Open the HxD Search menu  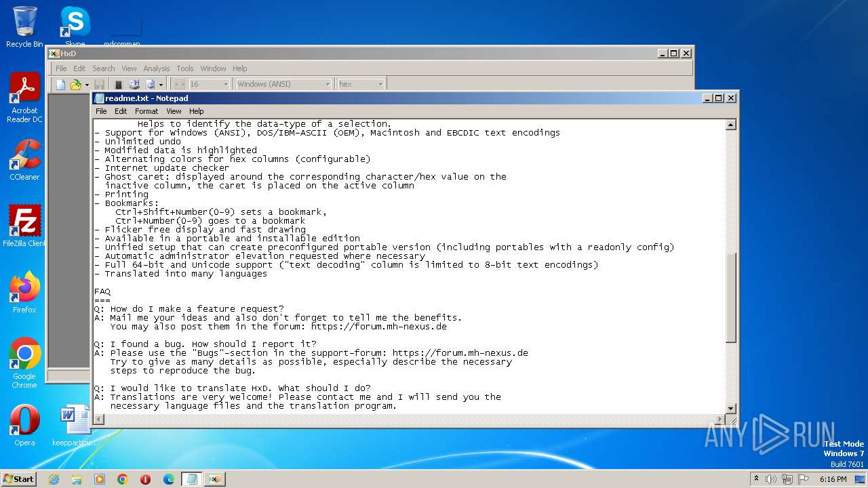[x=104, y=68]
